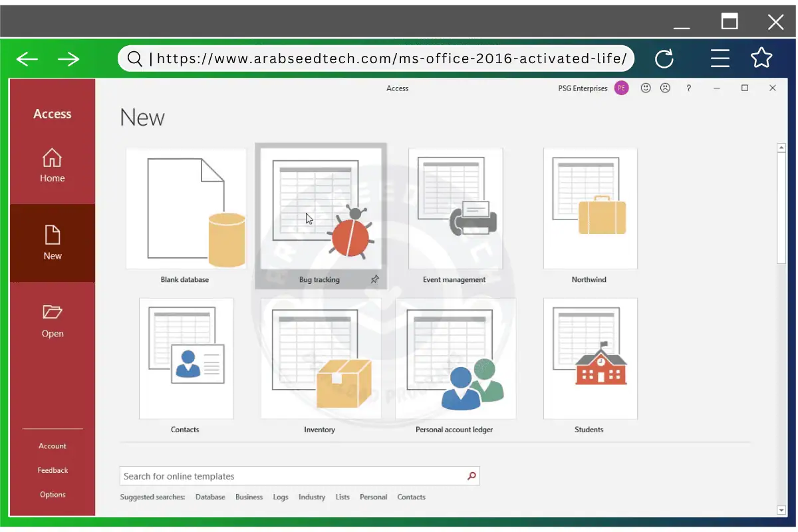This screenshot has height=532, width=798.
Task: Click the Industry suggested search link
Action: [x=311, y=497]
